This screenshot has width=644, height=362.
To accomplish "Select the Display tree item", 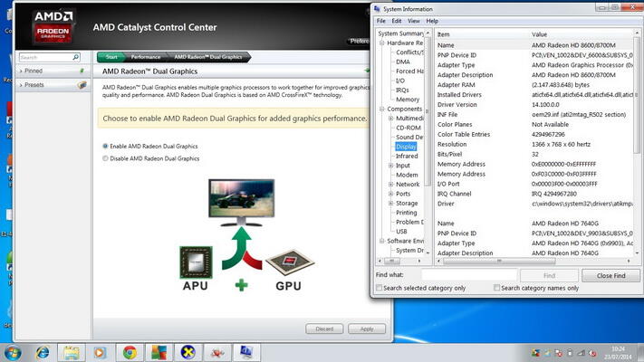I will pos(406,147).
